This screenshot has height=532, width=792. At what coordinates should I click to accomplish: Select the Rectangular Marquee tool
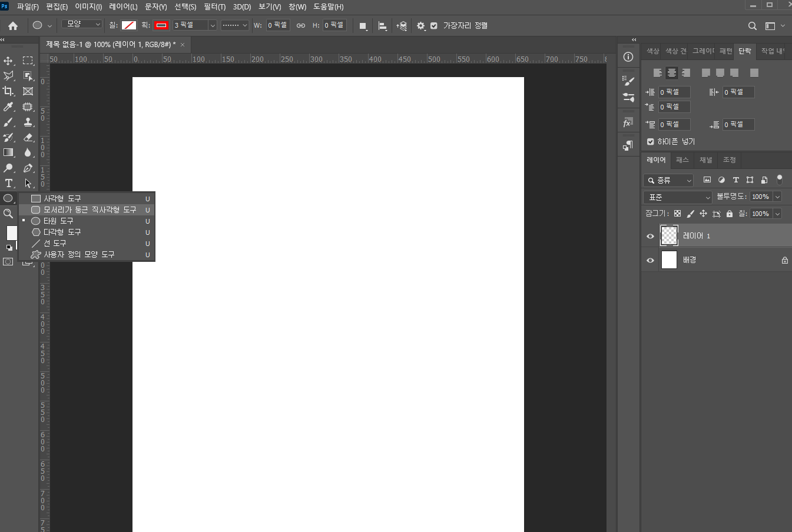pyautogui.click(x=28, y=61)
